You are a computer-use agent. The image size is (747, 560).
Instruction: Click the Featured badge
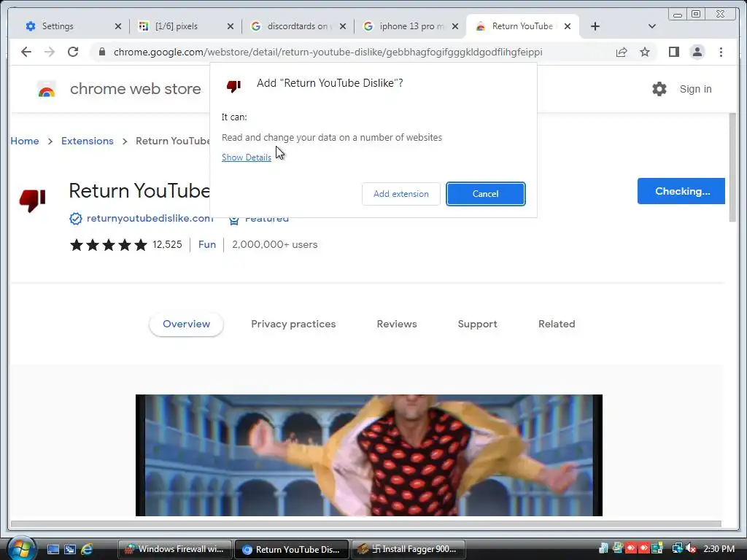tap(260, 219)
